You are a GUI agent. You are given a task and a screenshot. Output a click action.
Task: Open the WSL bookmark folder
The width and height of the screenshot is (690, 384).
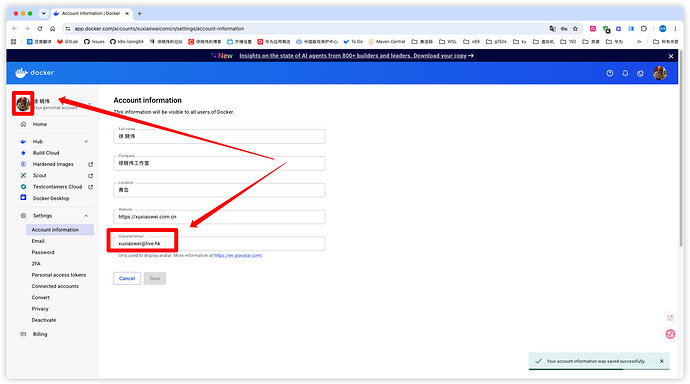click(448, 42)
